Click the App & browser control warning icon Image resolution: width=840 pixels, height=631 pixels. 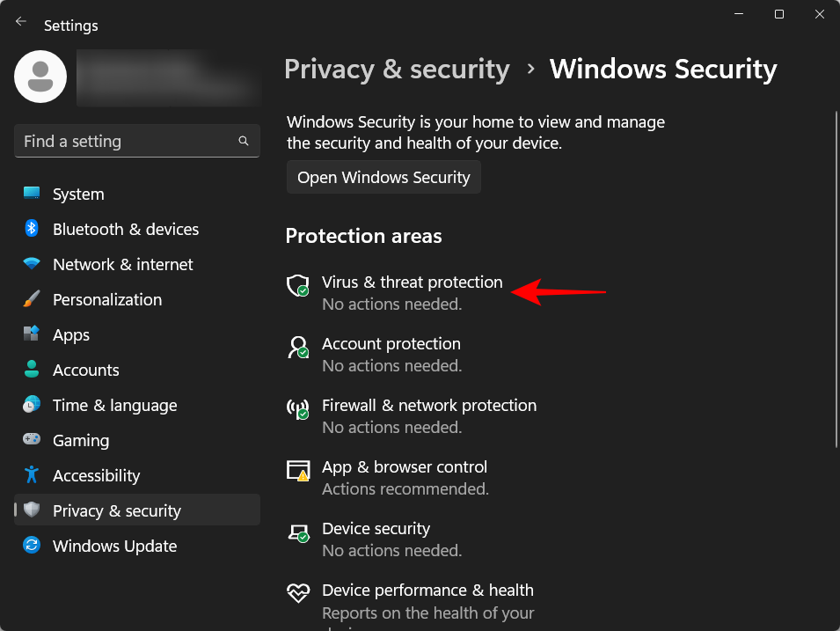tap(297, 471)
